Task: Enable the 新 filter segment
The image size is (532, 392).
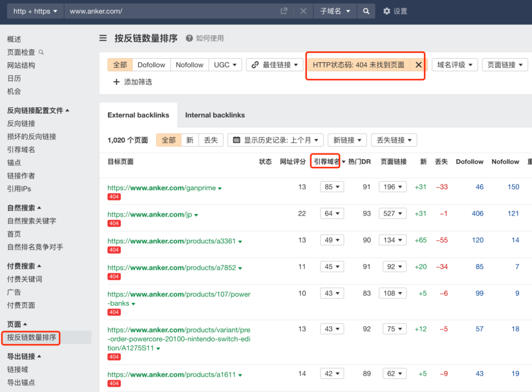Action: tap(189, 140)
